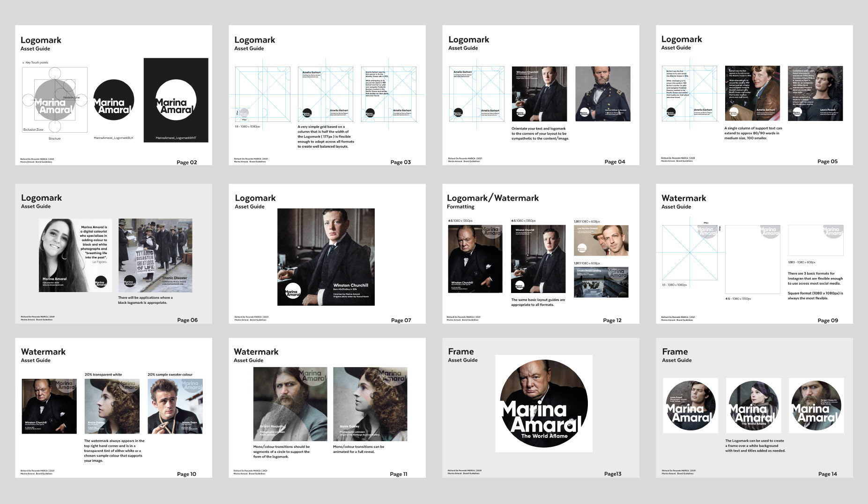
Task: Click the 'Page 05' page number
Action: pos(827,161)
